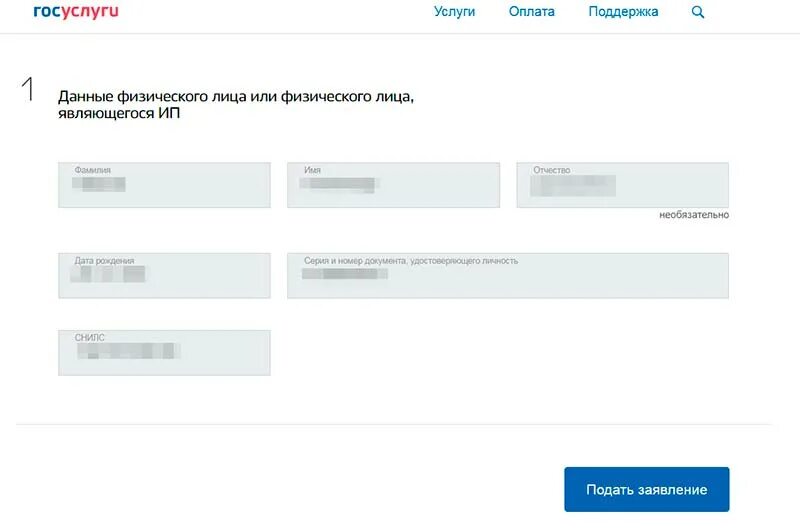Focus the Отчество input field
The width and height of the screenshot is (800, 528).
click(622, 185)
